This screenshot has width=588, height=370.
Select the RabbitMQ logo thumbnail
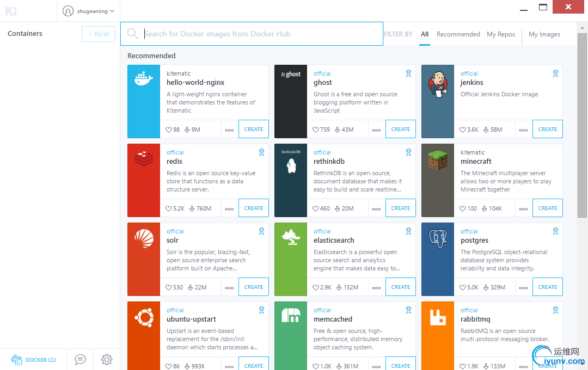438,336
